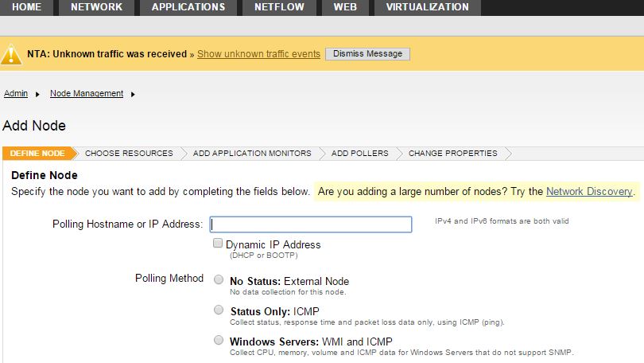
Task: Expand the arrow after Admin breadcrumb
Action: 37,94
